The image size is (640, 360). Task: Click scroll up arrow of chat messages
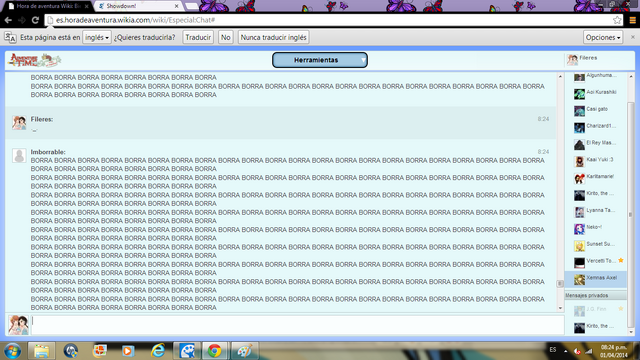(560, 76)
